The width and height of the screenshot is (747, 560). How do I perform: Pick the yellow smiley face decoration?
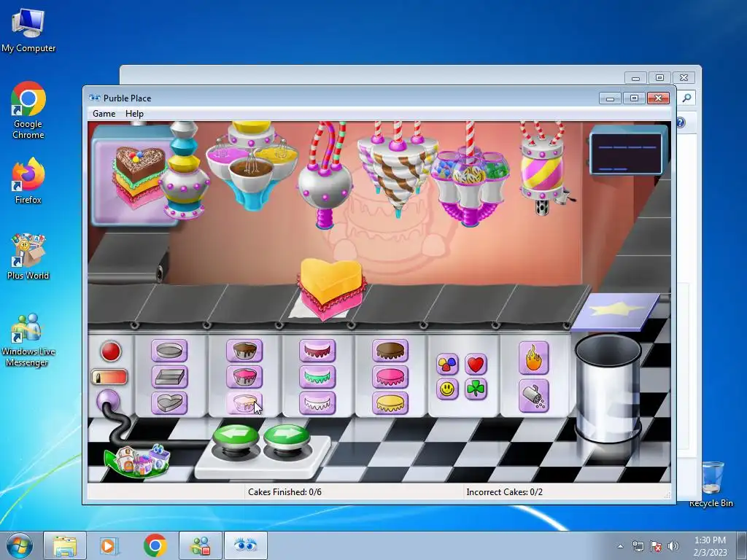[447, 389]
